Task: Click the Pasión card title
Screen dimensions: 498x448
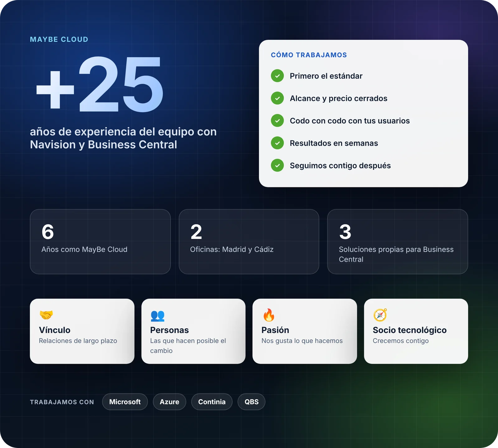Action: (275, 330)
